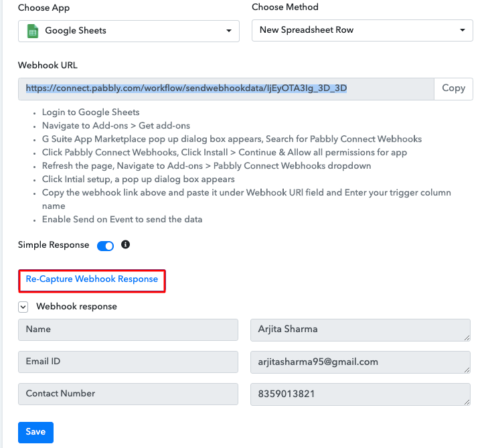Click the Name label field
Image resolution: width=486 pixels, height=448 pixels.
pyautogui.click(x=128, y=330)
